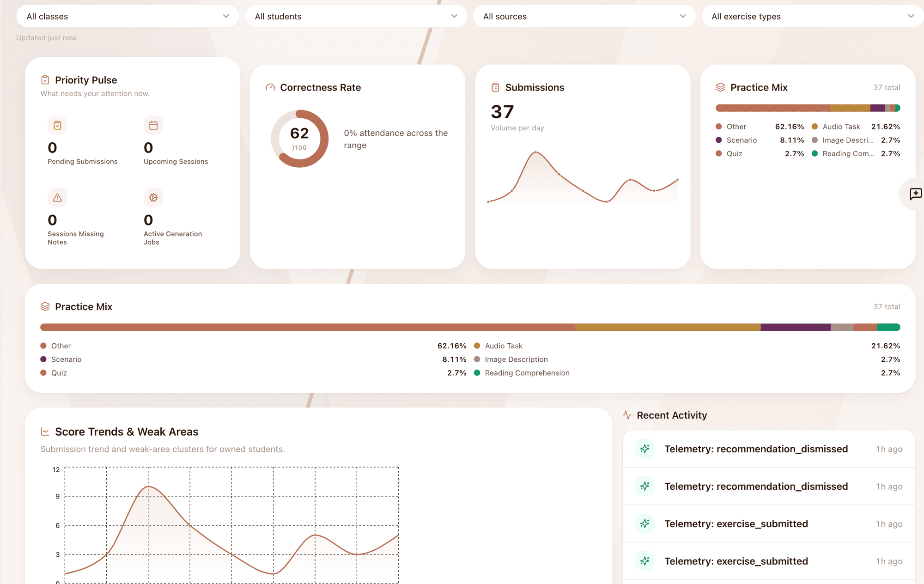Click Image Description legend in wide Practice Mix
This screenshot has width=924, height=584.
(516, 359)
